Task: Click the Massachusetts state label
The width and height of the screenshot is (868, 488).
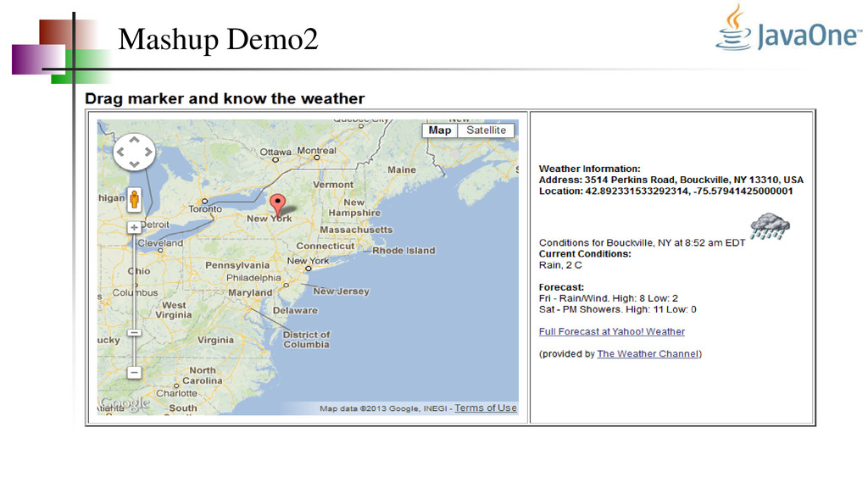Action: pos(356,230)
